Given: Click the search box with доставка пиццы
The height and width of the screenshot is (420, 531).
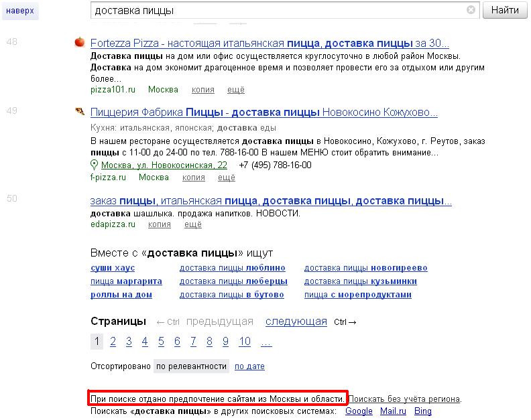Looking at the screenshot, I should click(x=278, y=11).
